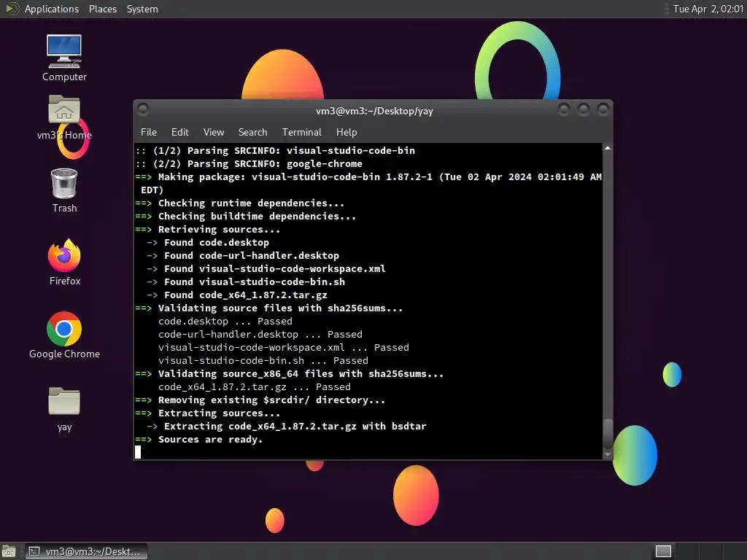Click the terminal vertical scrollbar thumb
This screenshot has width=747, height=560.
click(608, 433)
